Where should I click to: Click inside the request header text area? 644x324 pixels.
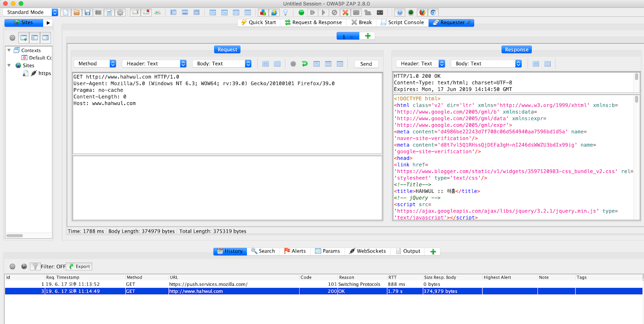[227, 114]
